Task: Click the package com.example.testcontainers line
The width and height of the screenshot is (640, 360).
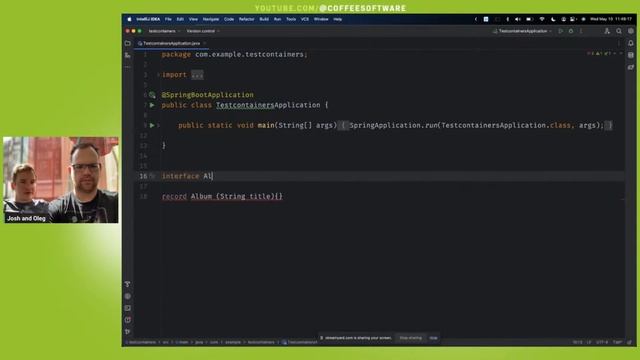Action: click(x=235, y=55)
